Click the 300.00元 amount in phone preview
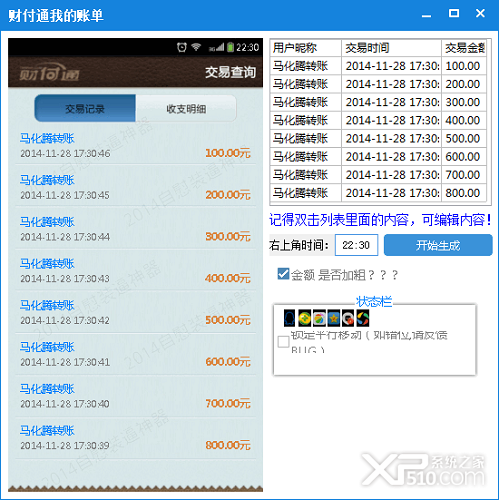 point(228,236)
